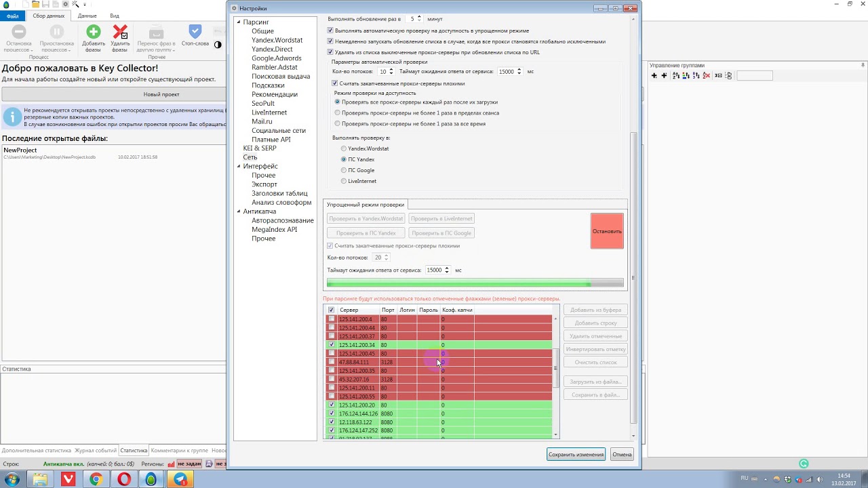This screenshot has width=868, height=488.
Task: Collapse the Парсинг tree node
Action: 239,22
